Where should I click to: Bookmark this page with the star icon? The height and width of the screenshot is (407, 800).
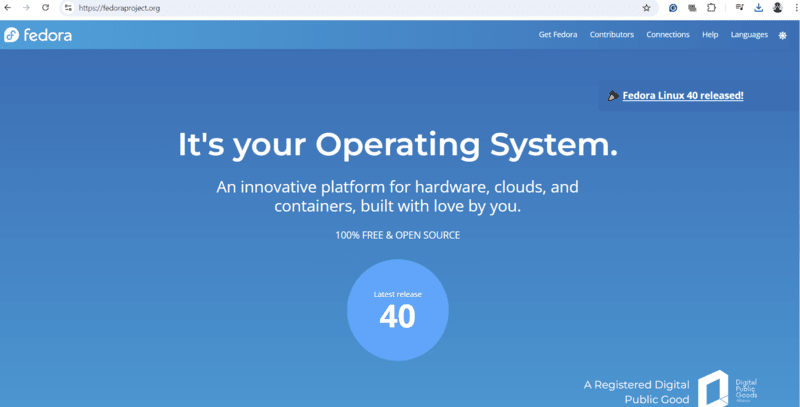point(646,8)
